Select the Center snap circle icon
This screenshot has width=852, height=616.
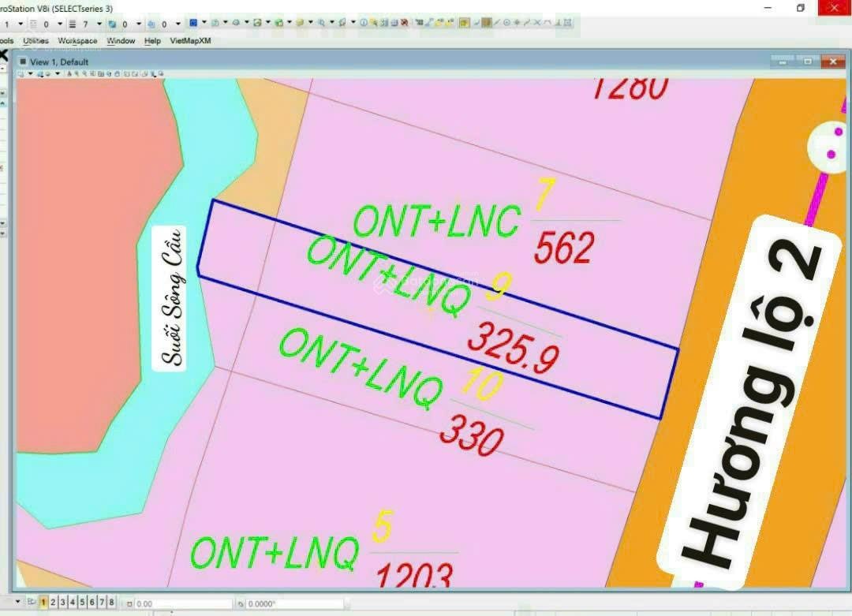tap(506, 23)
